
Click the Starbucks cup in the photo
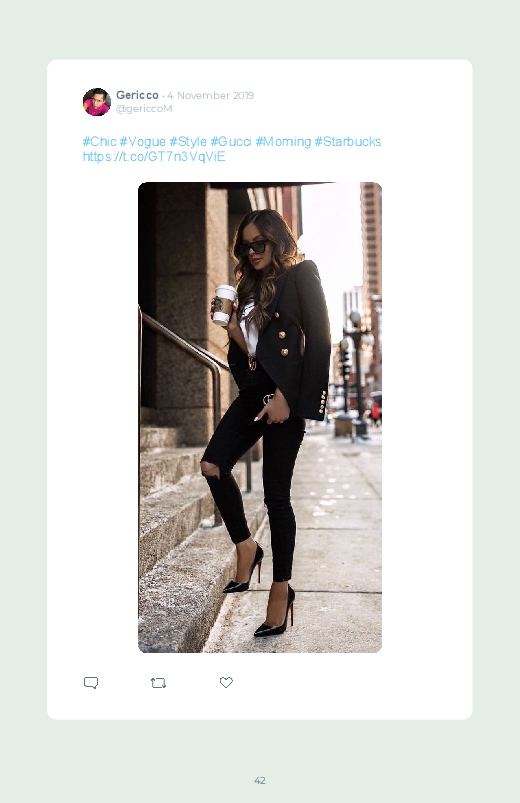pos(224,305)
